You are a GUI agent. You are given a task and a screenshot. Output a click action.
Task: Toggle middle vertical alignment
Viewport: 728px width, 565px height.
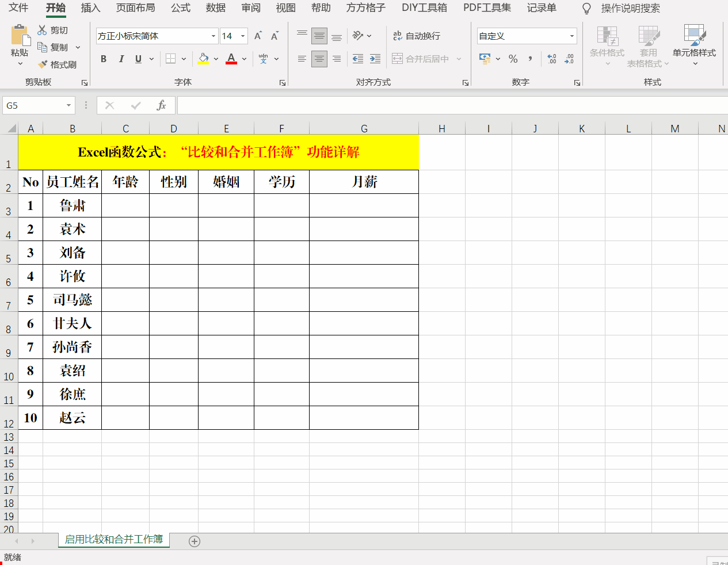pos(319,36)
